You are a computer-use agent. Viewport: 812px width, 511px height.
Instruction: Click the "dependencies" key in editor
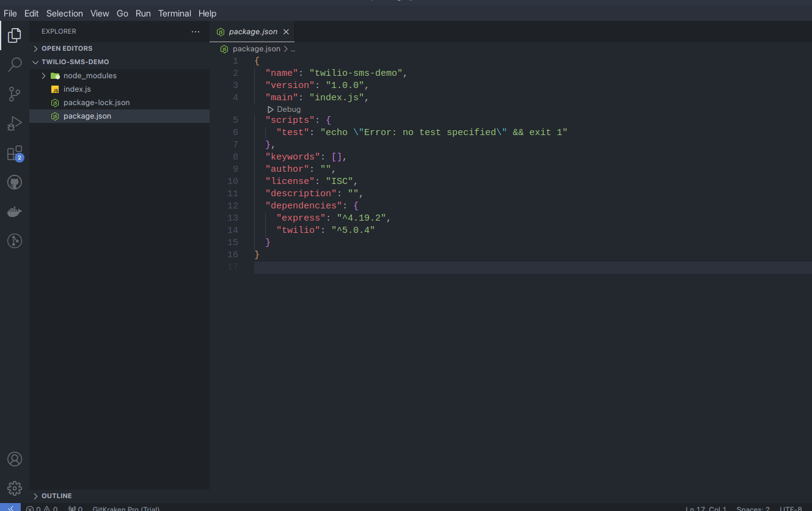tap(304, 206)
